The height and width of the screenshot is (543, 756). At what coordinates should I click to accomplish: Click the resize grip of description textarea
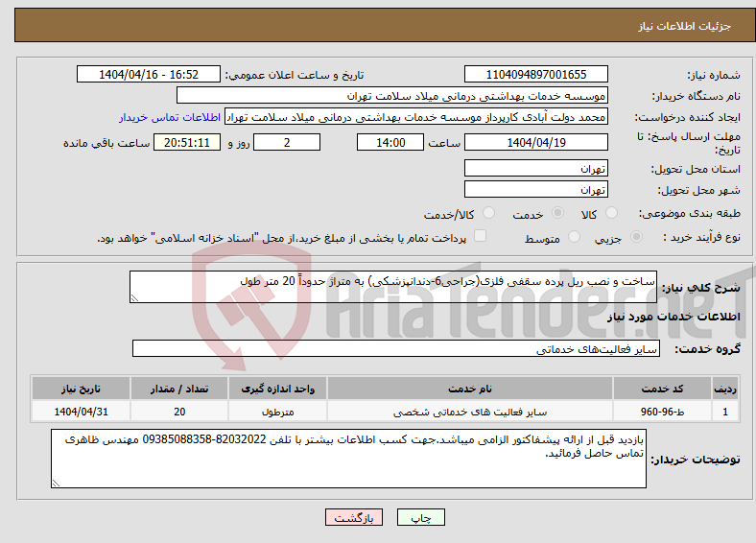[x=134, y=298]
